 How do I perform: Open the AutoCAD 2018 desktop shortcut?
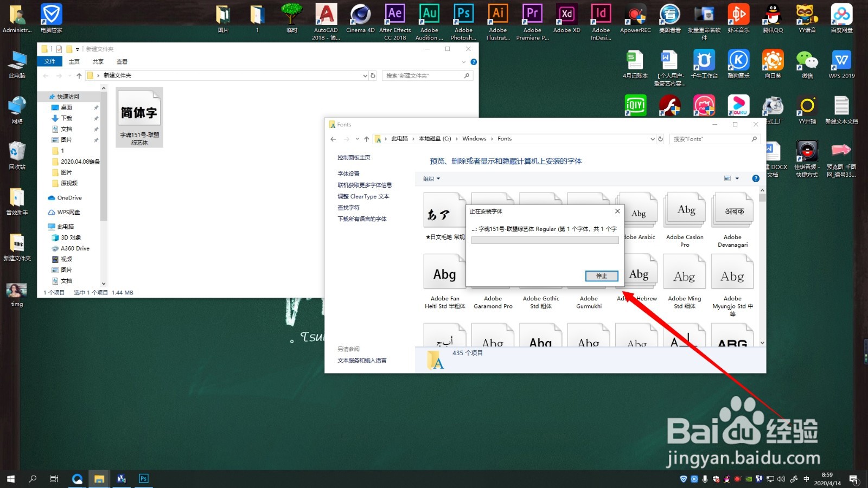pyautogui.click(x=326, y=22)
